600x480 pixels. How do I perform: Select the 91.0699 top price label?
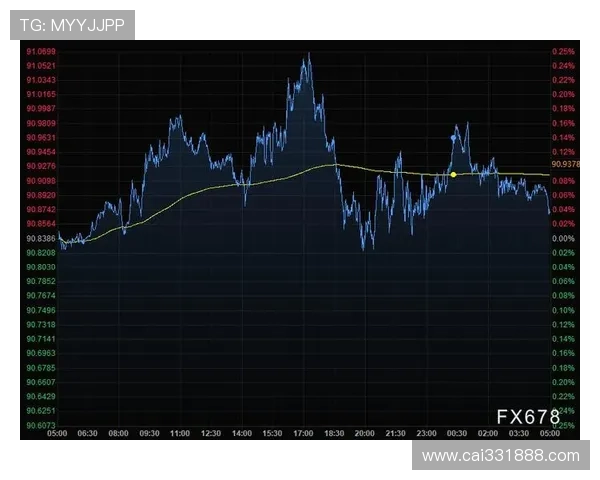[41, 51]
